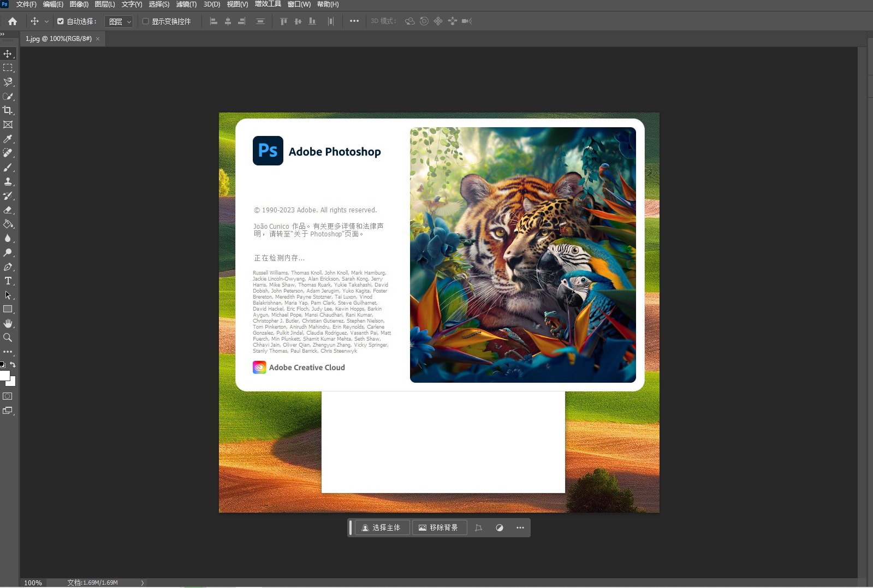Select the Eraser tool
This screenshot has width=873, height=588.
tap(8, 210)
